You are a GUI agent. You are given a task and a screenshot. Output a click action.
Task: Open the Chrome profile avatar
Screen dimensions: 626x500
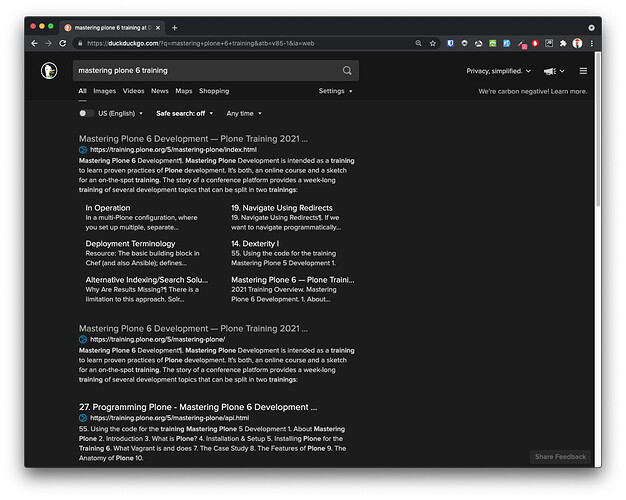[577, 43]
